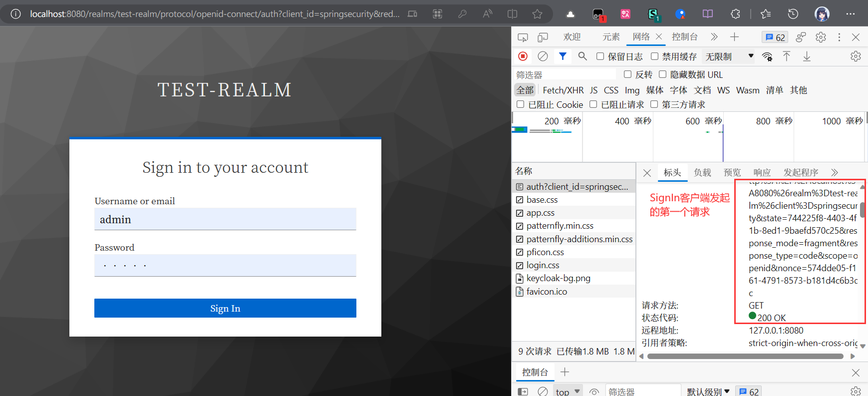
Task: Open the 欢迎 DevTools tab
Action: point(572,37)
